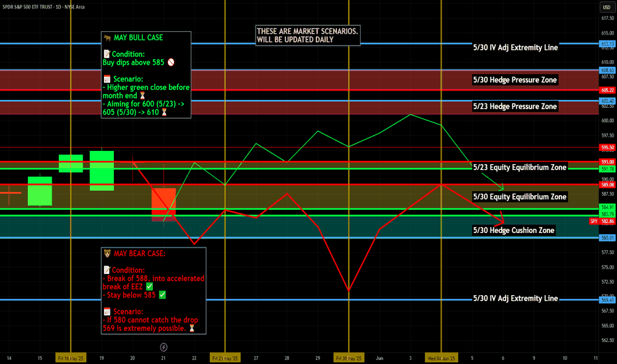The height and width of the screenshot is (364, 617).
Task: Select the MAY BULL CASE note box
Action: [146, 75]
